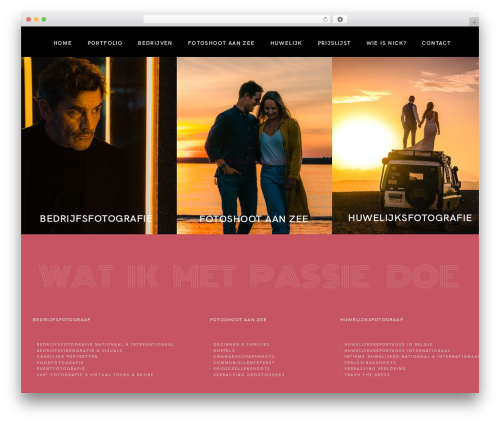Image resolution: width=500 pixels, height=423 pixels.
Task: Click Zakelijke Portretten list item
Action: point(65,356)
